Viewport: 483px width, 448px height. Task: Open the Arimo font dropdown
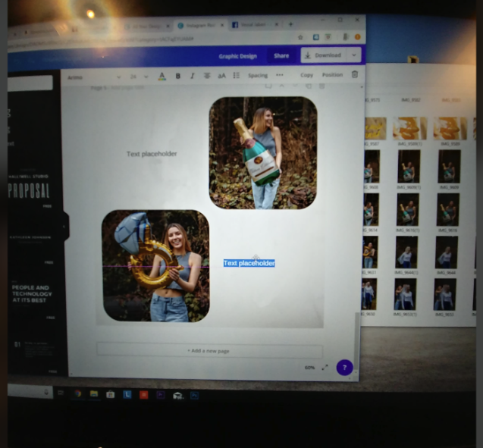93,77
